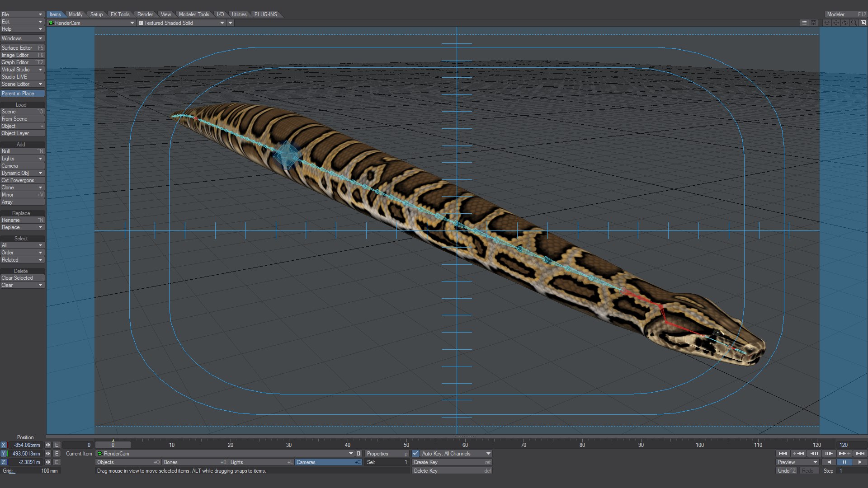Toggle X channel lock button

coord(4,445)
